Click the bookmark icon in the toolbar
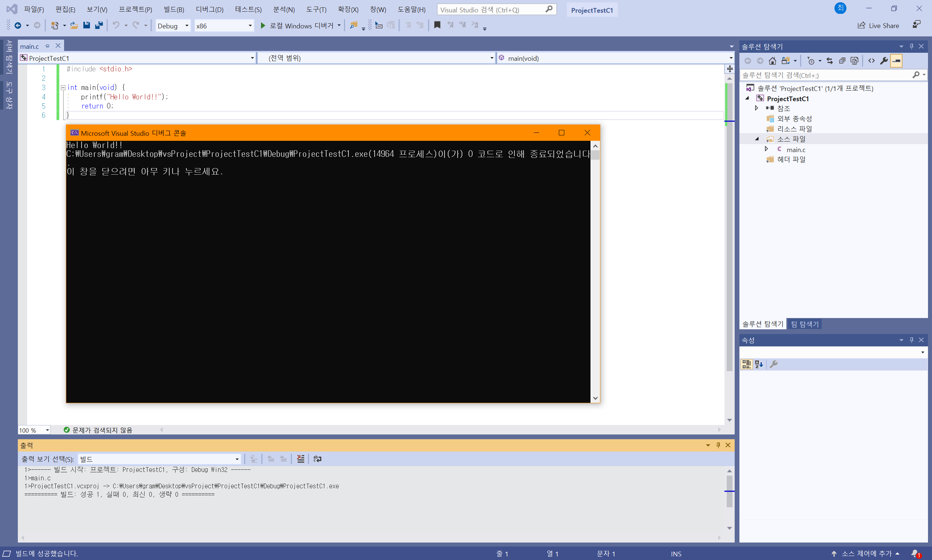The width and height of the screenshot is (932, 560). [x=437, y=25]
